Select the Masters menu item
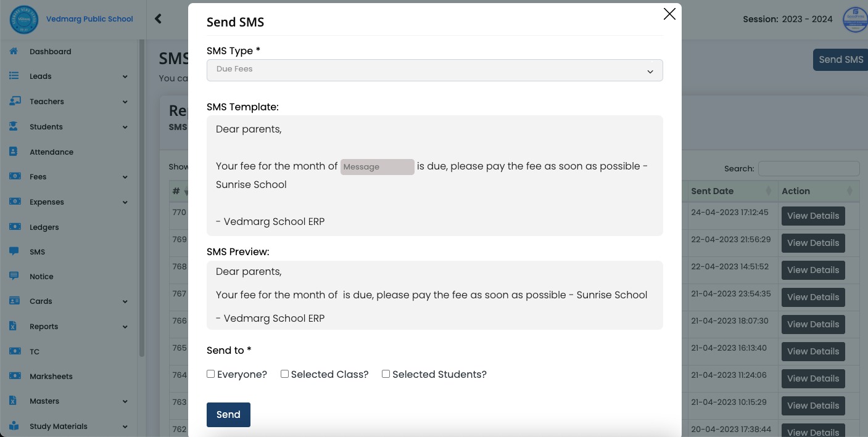 coord(44,401)
